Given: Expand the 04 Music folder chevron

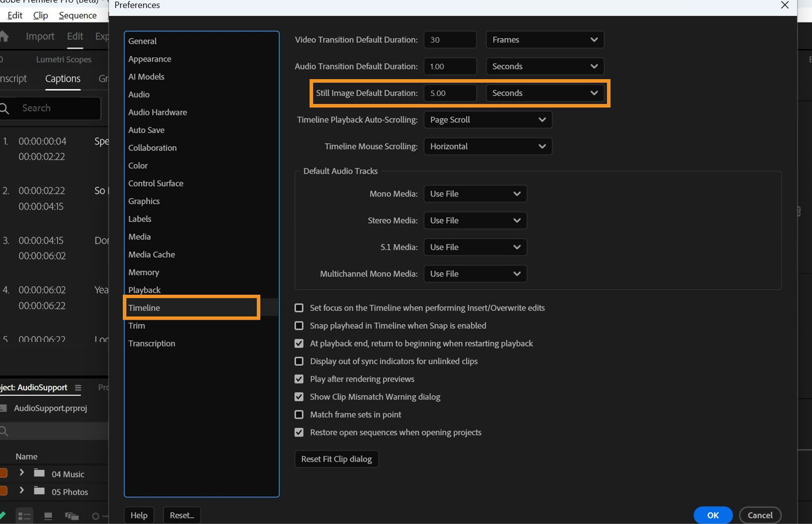Looking at the screenshot, I should [22, 473].
